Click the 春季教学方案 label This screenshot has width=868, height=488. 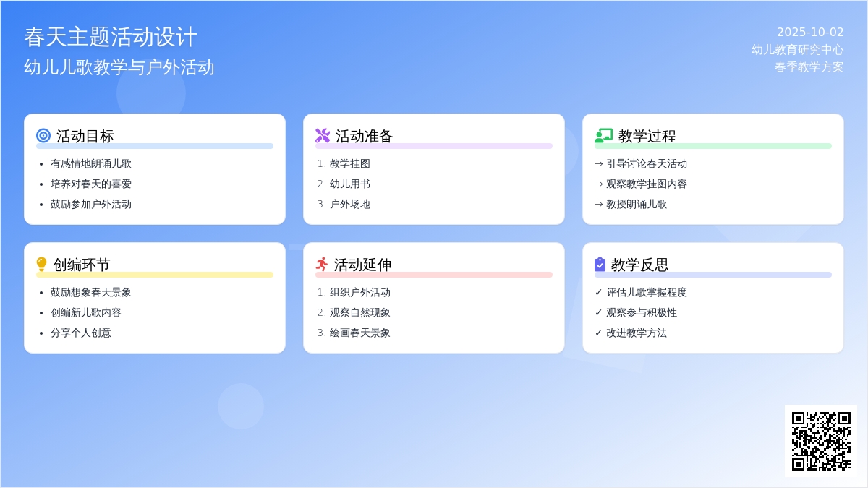tap(809, 67)
